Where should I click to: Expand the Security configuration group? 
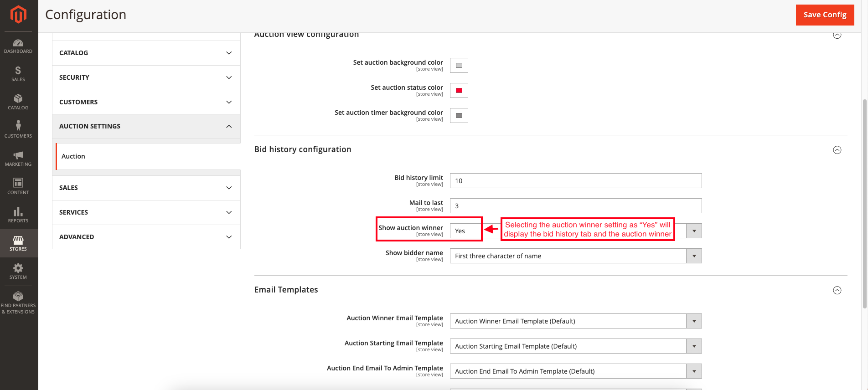146,77
